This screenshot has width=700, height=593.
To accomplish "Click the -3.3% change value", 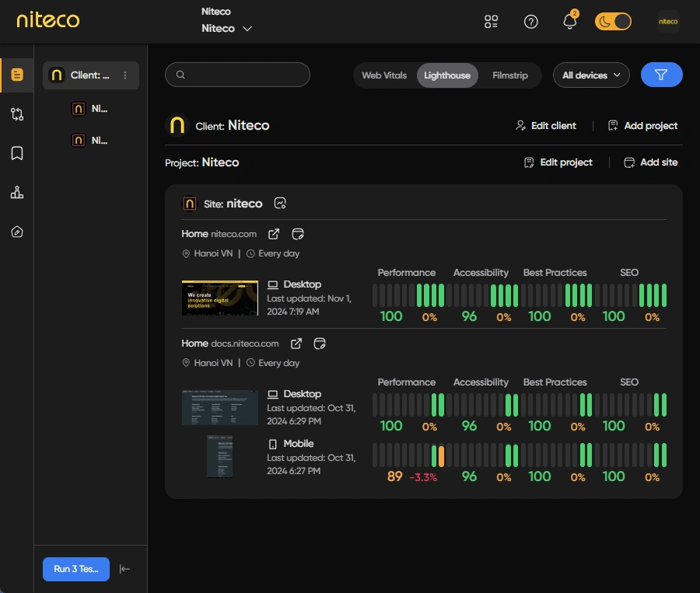I will 423,477.
